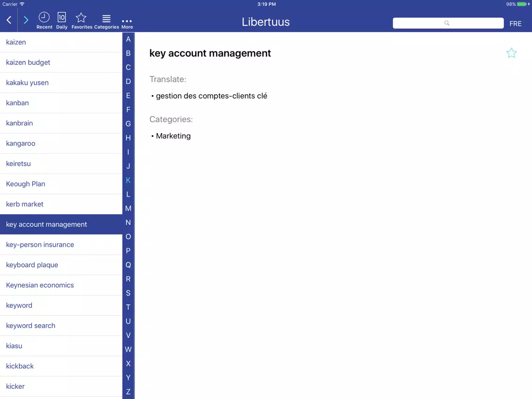The height and width of the screenshot is (399, 532).
Task: Jump to letter Z in index
Action: (x=128, y=392)
